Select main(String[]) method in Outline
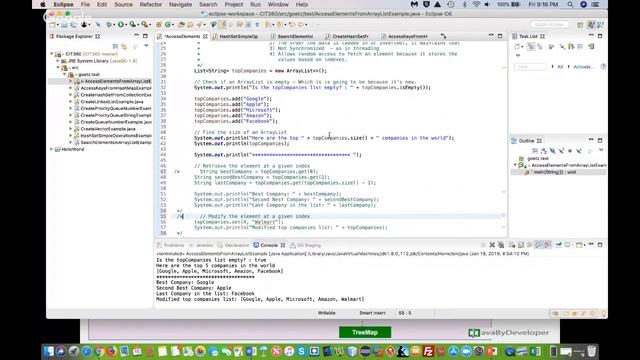The image size is (640, 360). click(554, 172)
